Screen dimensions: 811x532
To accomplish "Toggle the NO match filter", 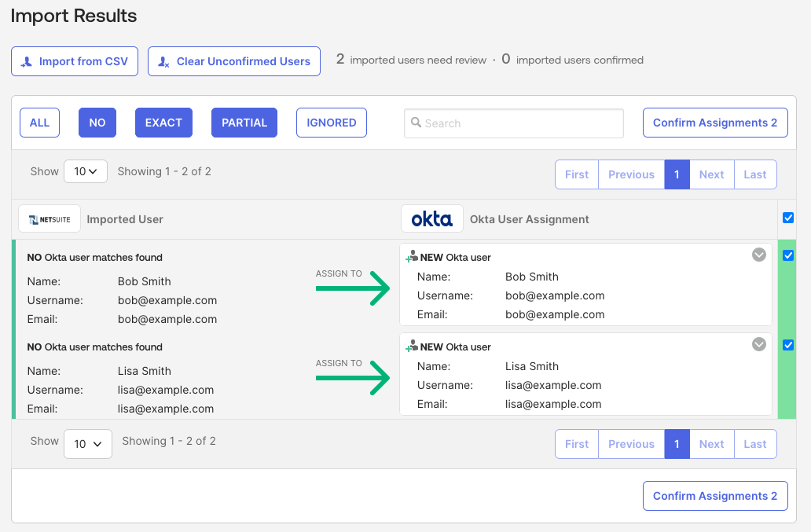I will tap(97, 123).
